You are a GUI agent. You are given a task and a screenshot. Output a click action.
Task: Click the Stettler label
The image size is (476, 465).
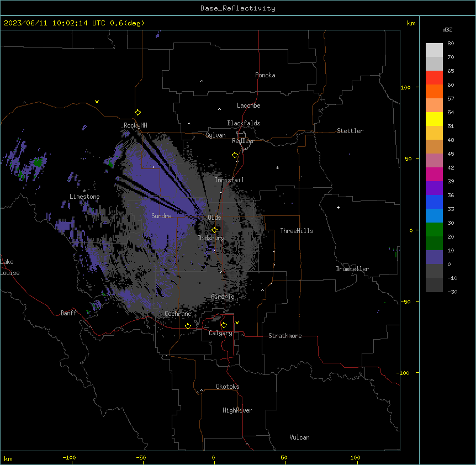pos(350,131)
